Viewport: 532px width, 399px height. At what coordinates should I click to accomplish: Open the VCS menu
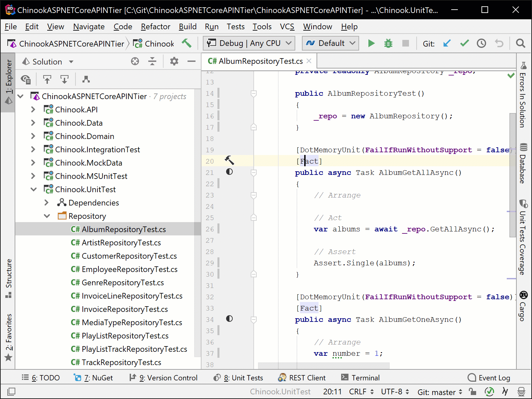(287, 27)
